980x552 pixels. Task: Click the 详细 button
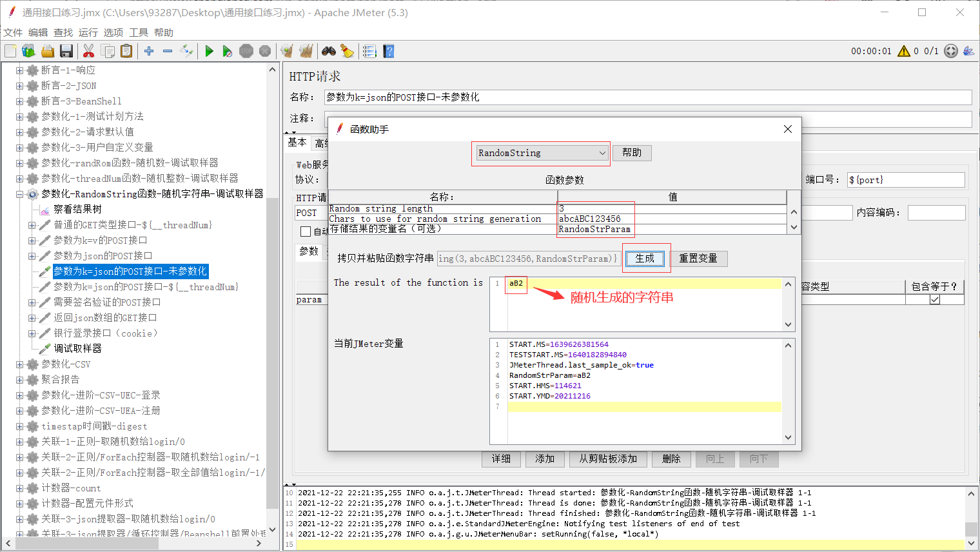tap(501, 459)
